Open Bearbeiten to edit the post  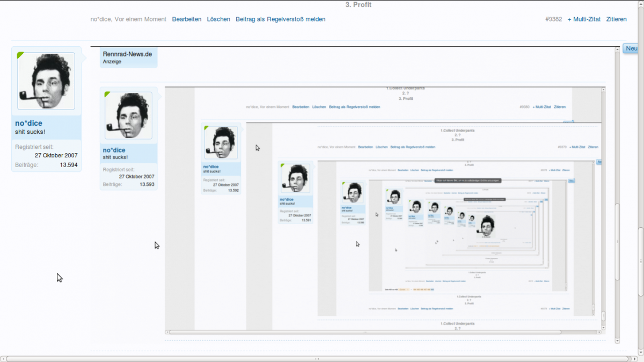(x=187, y=19)
